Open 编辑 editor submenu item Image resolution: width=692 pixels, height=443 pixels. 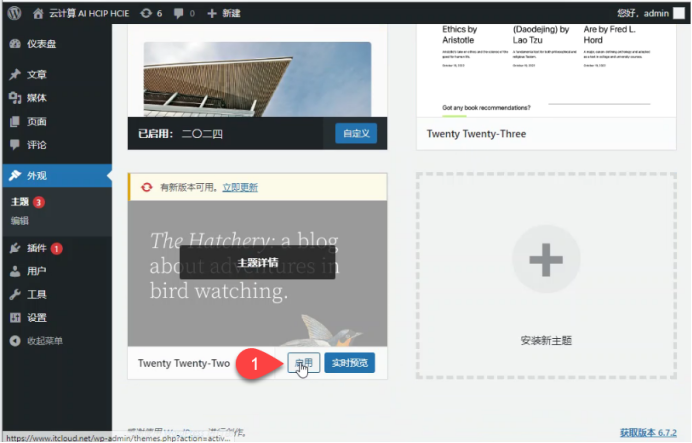click(20, 220)
